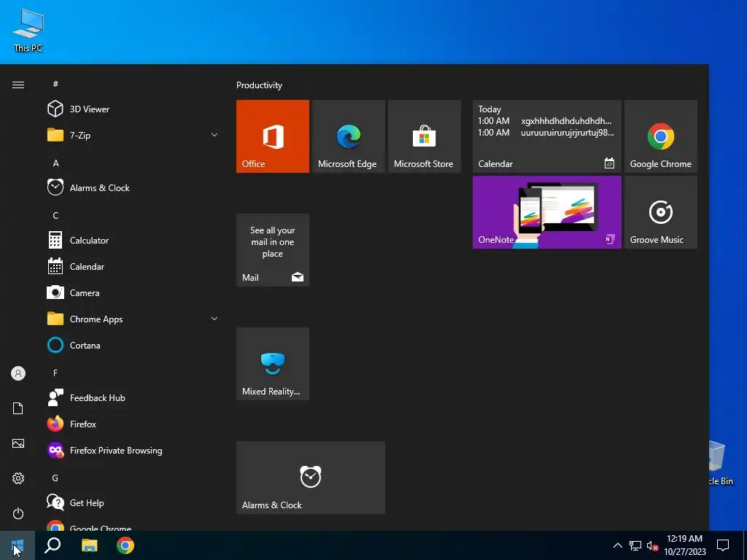The width and height of the screenshot is (747, 560).
Task: Open the OneNote tile
Action: click(547, 212)
